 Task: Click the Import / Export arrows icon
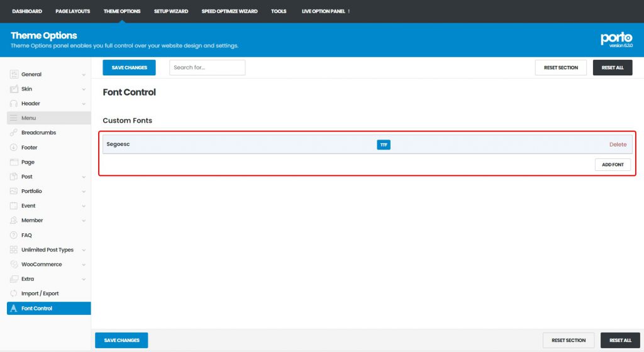[x=14, y=294]
